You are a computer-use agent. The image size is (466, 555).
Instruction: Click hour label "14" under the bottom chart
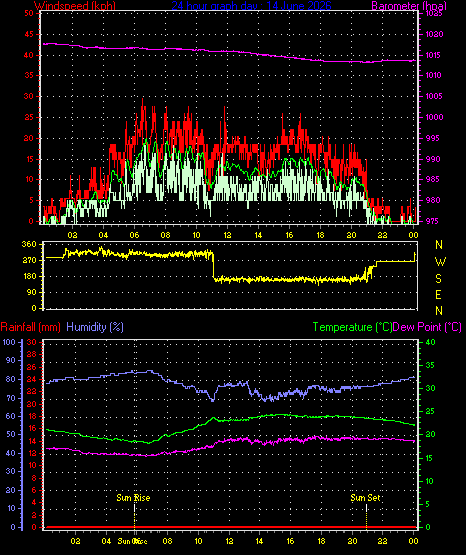(259, 541)
